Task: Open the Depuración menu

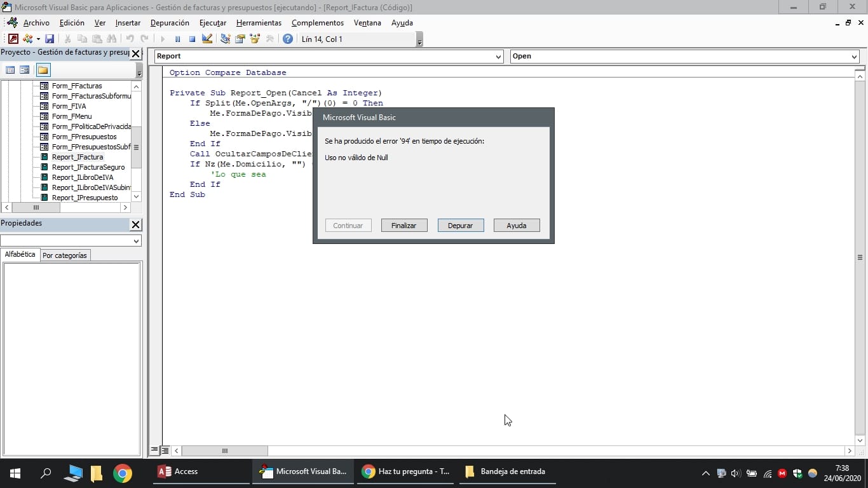Action: coord(170,23)
